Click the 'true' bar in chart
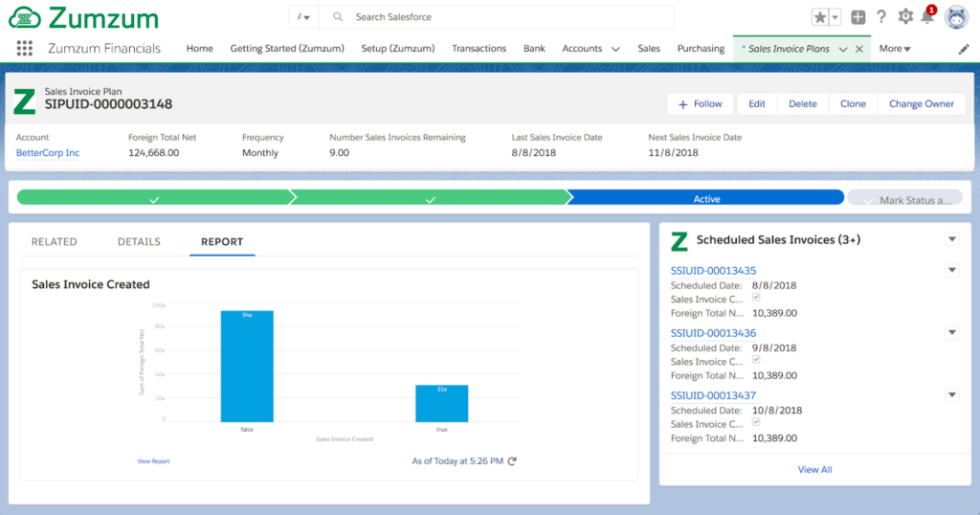Image resolution: width=980 pixels, height=515 pixels. coord(442,403)
